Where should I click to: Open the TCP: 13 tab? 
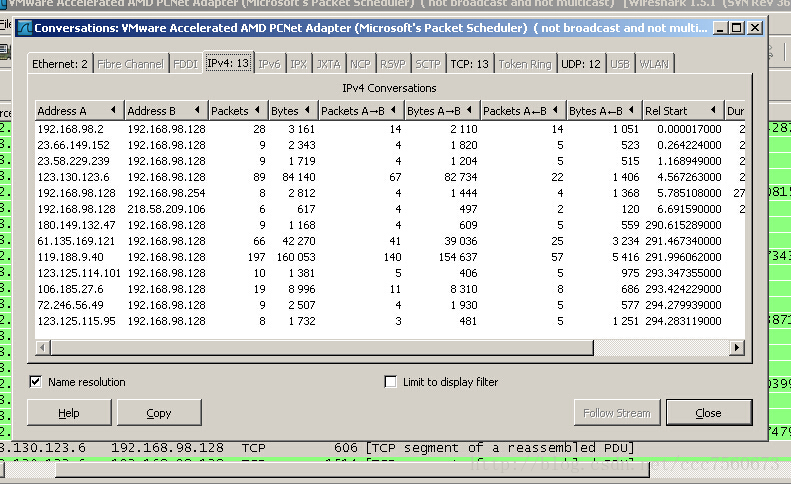point(469,64)
